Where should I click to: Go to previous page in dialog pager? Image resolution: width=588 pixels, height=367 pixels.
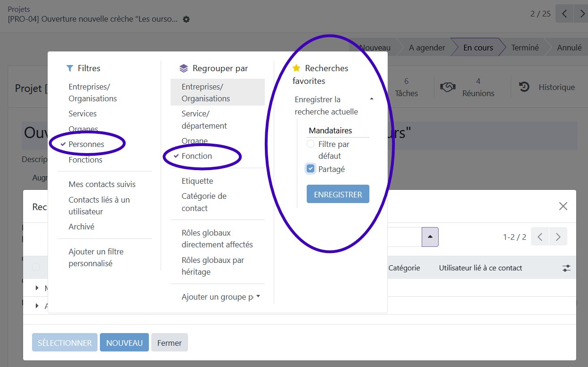coord(540,237)
